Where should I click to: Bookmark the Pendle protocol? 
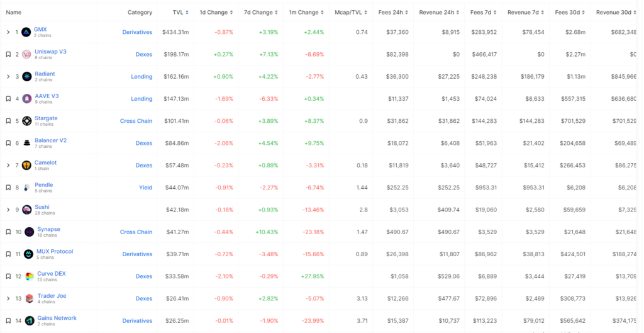(8, 188)
